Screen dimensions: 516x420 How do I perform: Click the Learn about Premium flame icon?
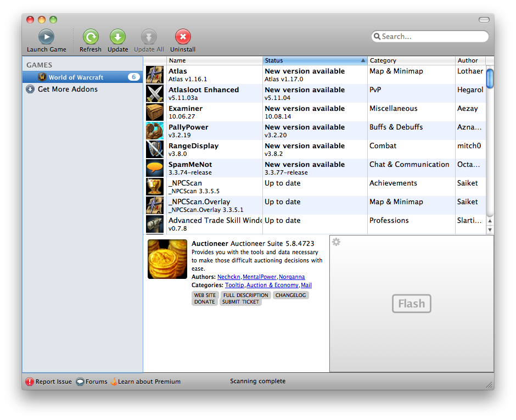coord(114,382)
